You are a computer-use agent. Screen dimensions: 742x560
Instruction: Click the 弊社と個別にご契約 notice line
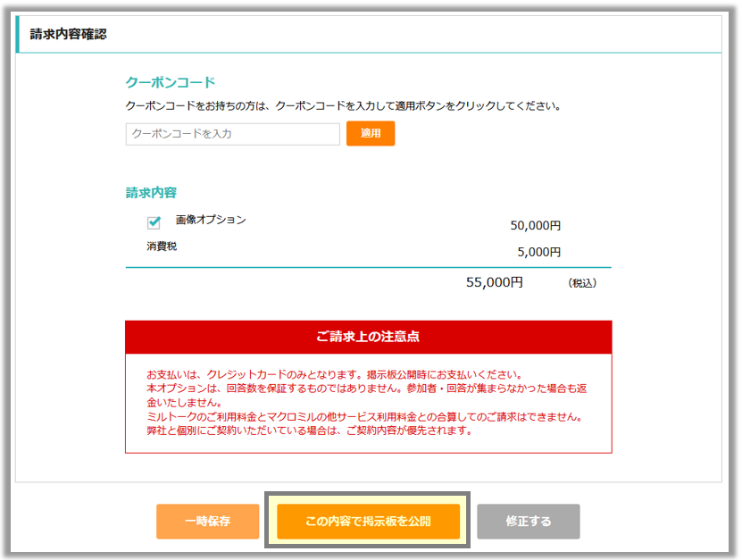click(309, 430)
